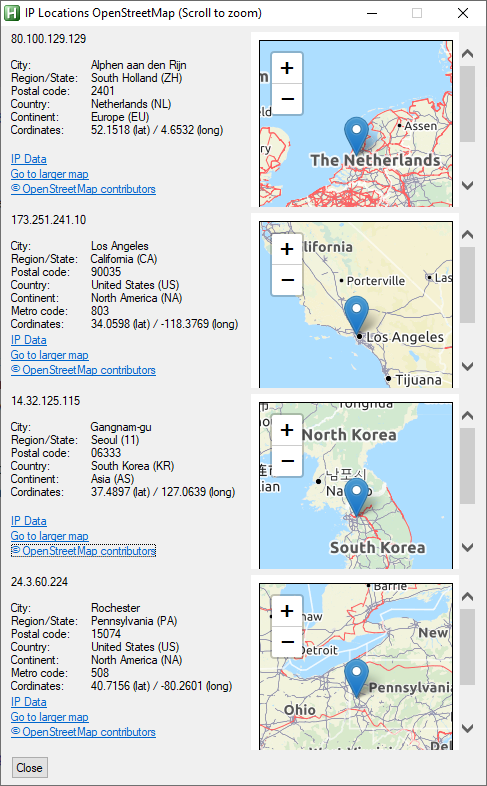Zoom out on the Pennsylvania map

click(x=287, y=642)
